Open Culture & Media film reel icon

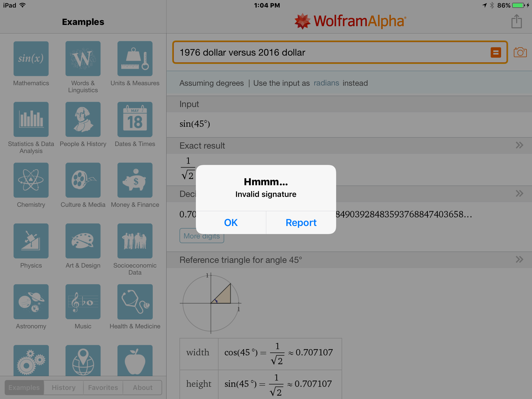coord(83,180)
